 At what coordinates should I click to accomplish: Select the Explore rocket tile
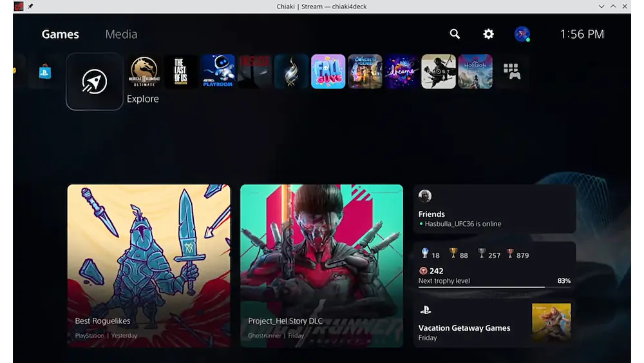95,81
